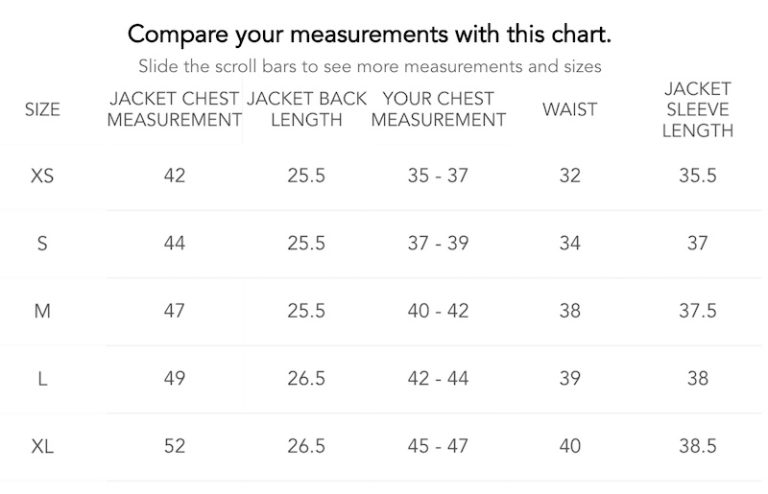Select the JACKET SLEEVE LENGTH header
Viewport: 768px width, 494px height.
(x=697, y=110)
